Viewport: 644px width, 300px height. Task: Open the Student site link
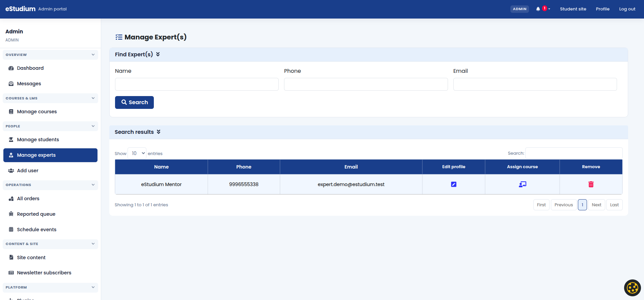(573, 9)
